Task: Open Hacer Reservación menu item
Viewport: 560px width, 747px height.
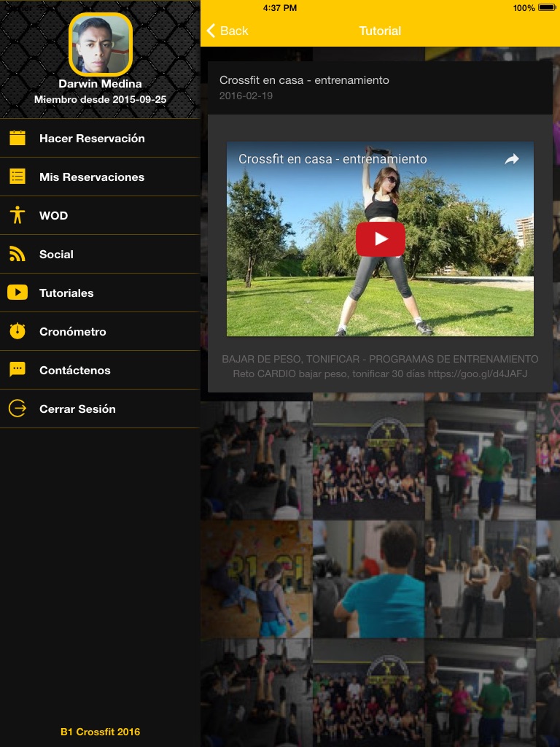Action: [x=100, y=138]
